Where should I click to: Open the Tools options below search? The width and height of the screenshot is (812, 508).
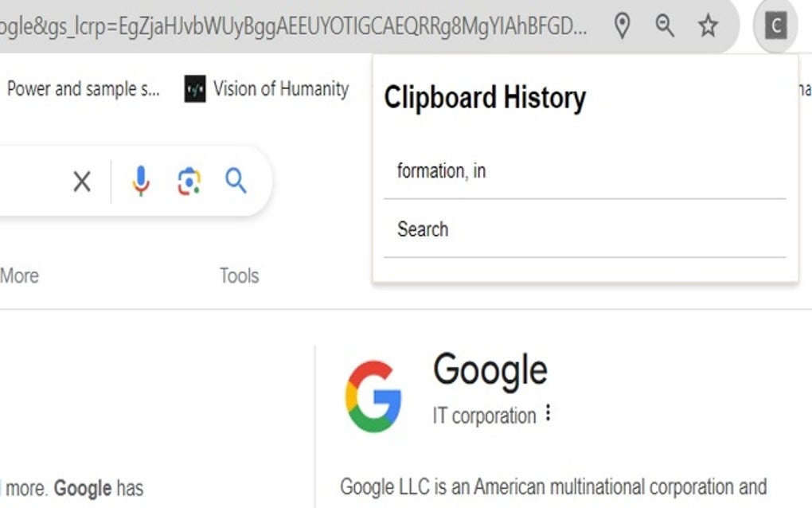click(x=238, y=275)
